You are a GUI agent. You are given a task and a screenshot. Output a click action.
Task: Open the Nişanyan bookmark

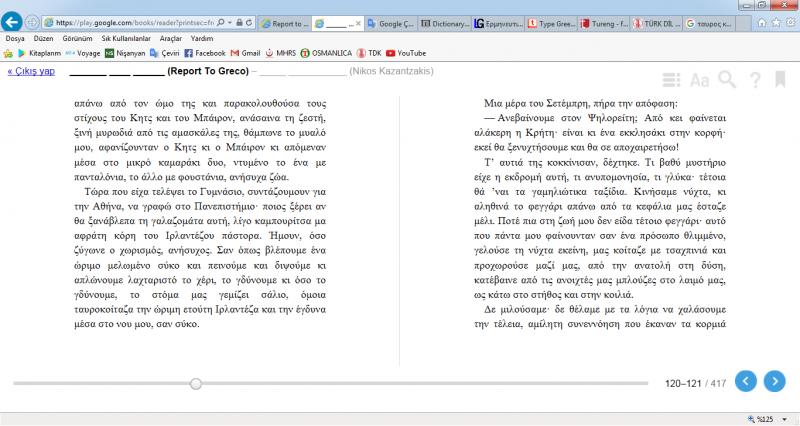point(126,53)
